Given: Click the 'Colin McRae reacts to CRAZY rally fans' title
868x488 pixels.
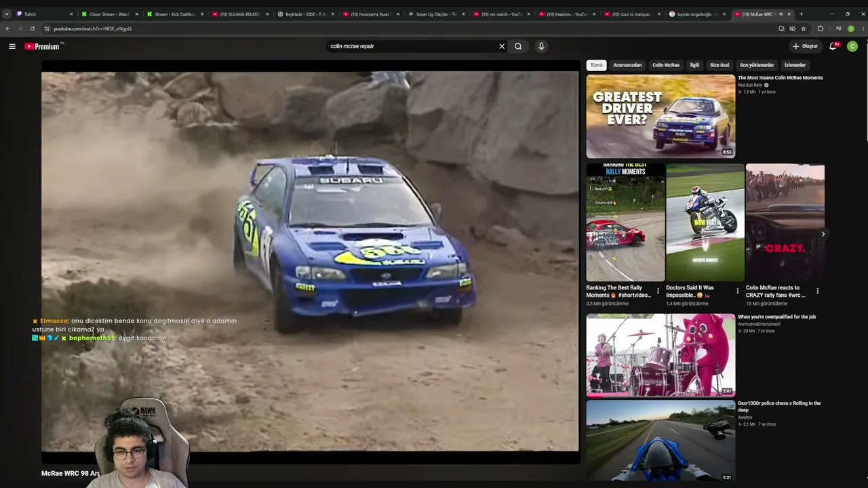Looking at the screenshot, I should 776,291.
